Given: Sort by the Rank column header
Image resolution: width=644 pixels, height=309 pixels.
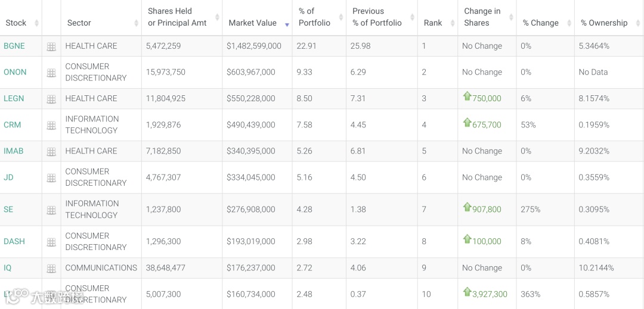Looking at the screenshot, I should tap(433, 23).
